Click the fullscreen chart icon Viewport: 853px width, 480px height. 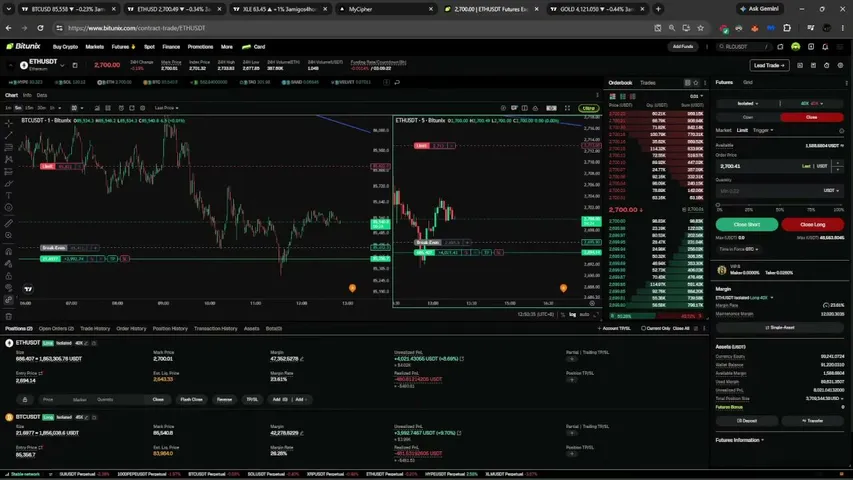567,108
